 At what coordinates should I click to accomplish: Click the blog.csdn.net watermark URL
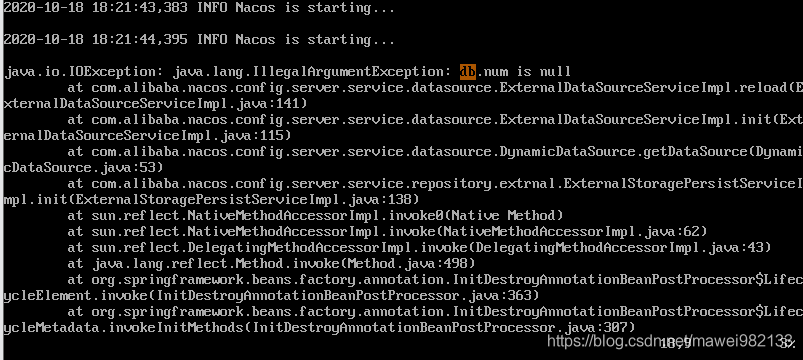coord(670,340)
